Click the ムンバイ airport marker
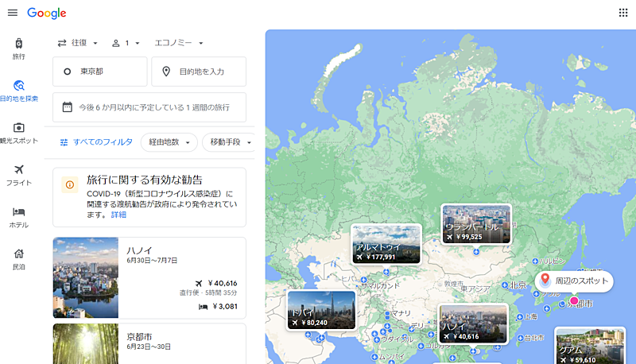The image size is (636, 364). pyautogui.click(x=374, y=357)
